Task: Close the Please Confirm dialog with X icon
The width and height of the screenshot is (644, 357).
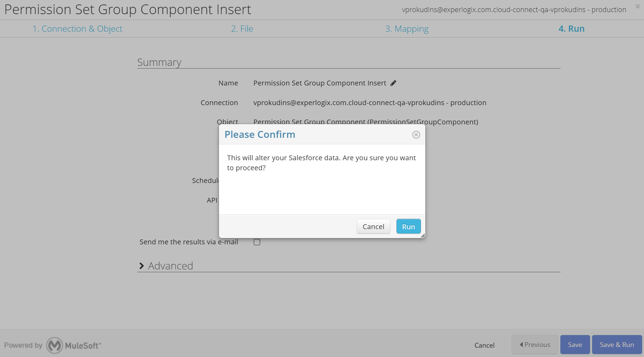Action: coord(416,135)
